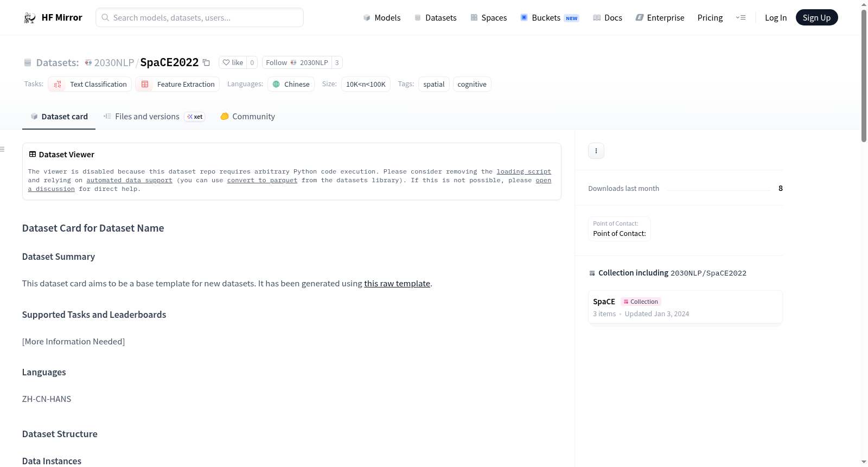Follow the convert to parquet link

262,180
